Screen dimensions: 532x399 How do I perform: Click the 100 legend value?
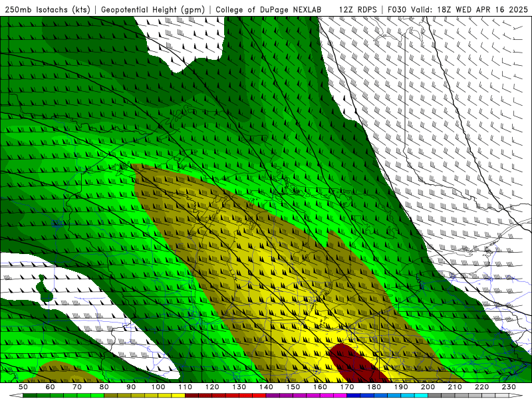point(158,387)
